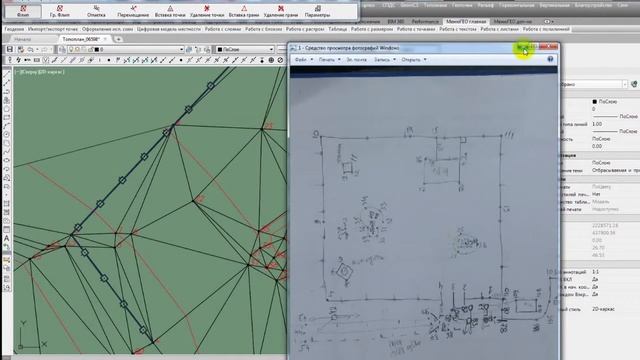Click the quick select icon in properties panel
The width and height of the screenshot is (640, 360).
pyautogui.click(x=634, y=84)
